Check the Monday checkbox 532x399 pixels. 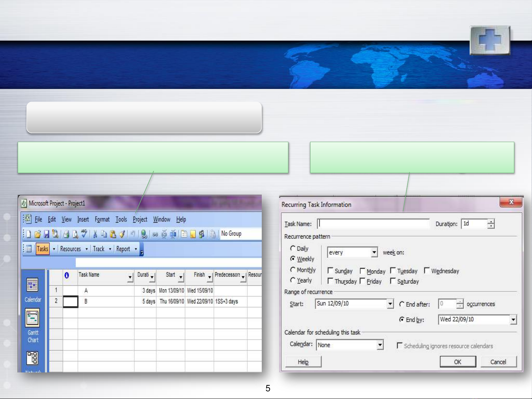click(363, 271)
